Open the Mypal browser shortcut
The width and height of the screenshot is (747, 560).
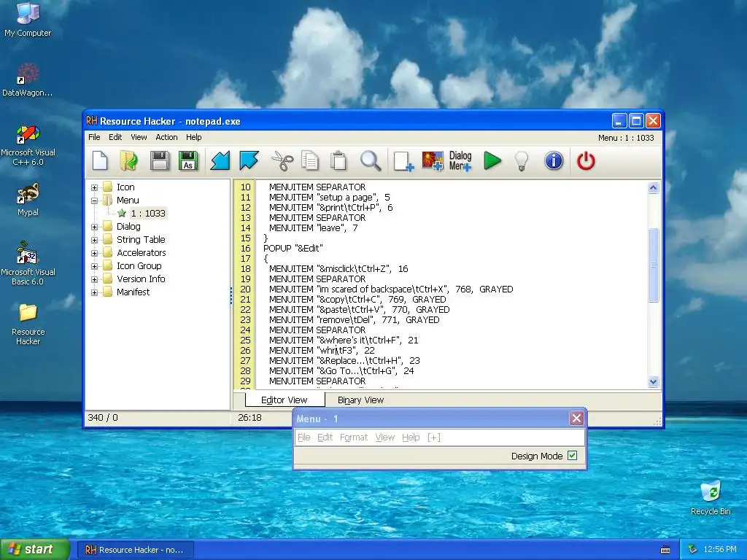28,200
